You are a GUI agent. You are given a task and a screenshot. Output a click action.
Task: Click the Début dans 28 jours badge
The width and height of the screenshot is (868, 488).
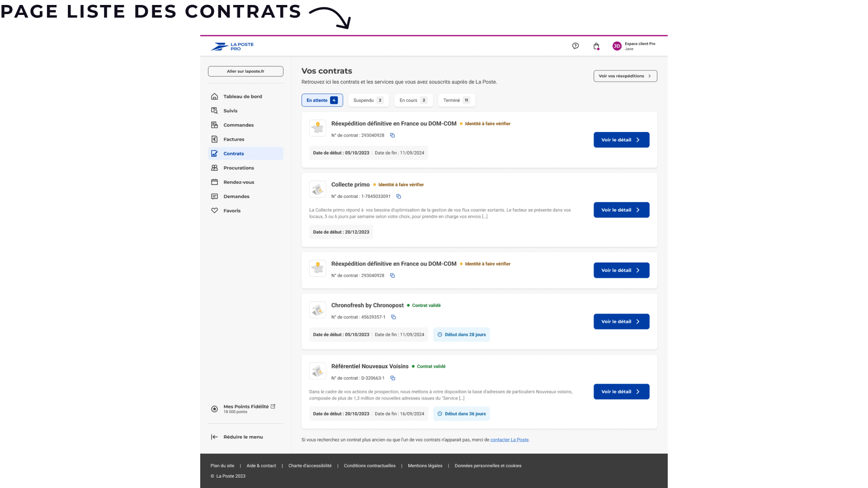[462, 335]
